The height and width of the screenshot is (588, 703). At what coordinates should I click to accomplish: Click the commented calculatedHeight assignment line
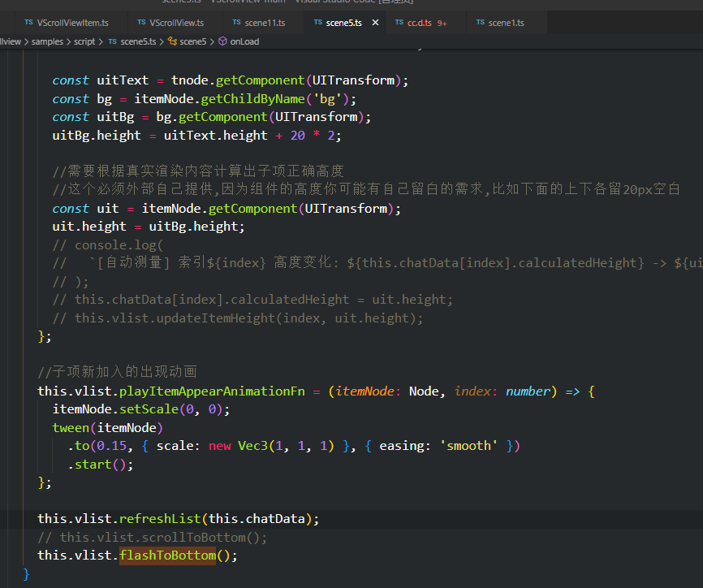[252, 300]
